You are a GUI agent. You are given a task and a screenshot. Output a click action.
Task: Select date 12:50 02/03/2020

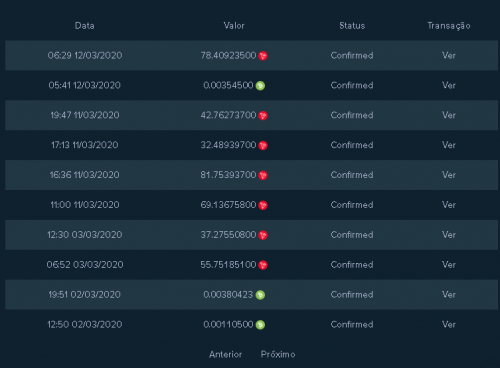click(x=85, y=324)
